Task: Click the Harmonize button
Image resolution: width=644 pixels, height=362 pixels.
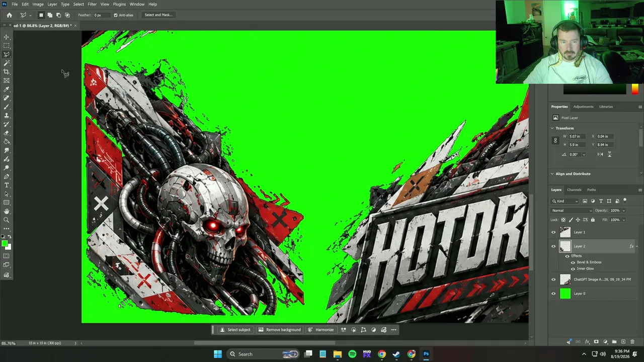Action: pyautogui.click(x=320, y=330)
